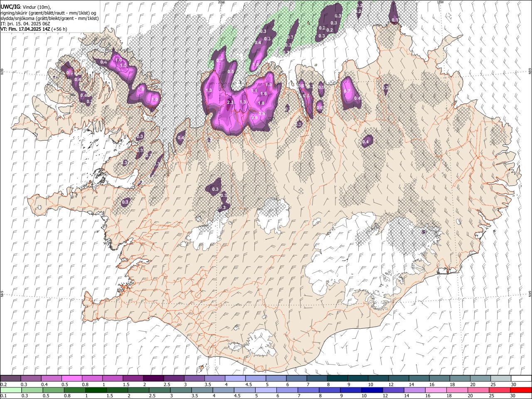Click lower legend swatch between 7 and 8
Viewport: 532px width, 399px height.
coord(308,390)
